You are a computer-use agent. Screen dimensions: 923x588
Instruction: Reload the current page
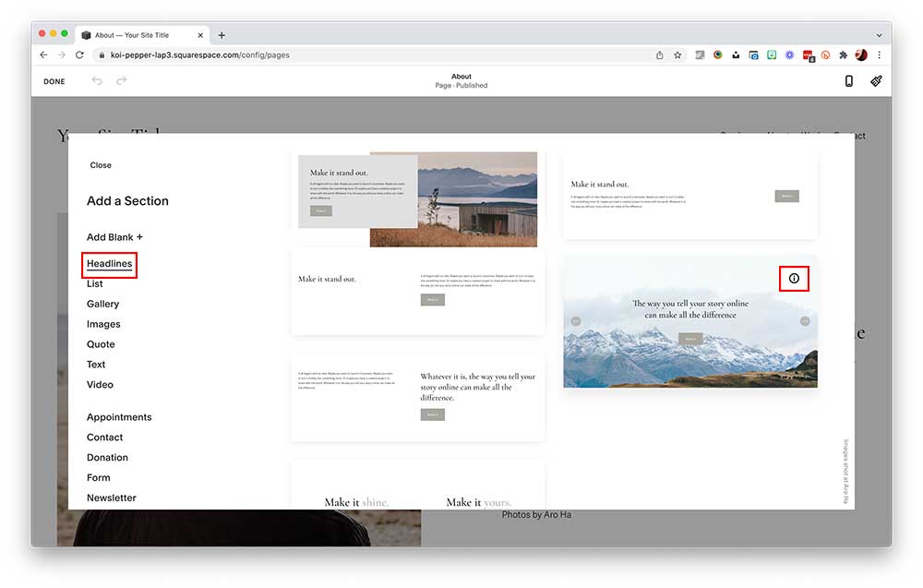point(80,54)
